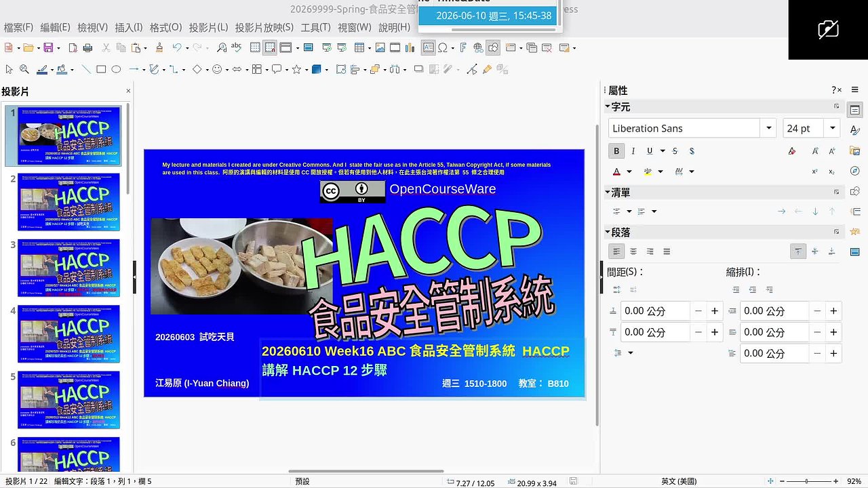Open the Liberation Sans font name dropdown
Image resolution: width=868 pixels, height=488 pixels.
pyautogui.click(x=769, y=128)
